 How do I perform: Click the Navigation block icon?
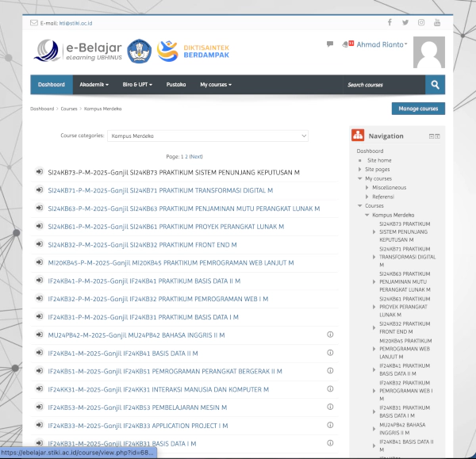click(x=358, y=136)
